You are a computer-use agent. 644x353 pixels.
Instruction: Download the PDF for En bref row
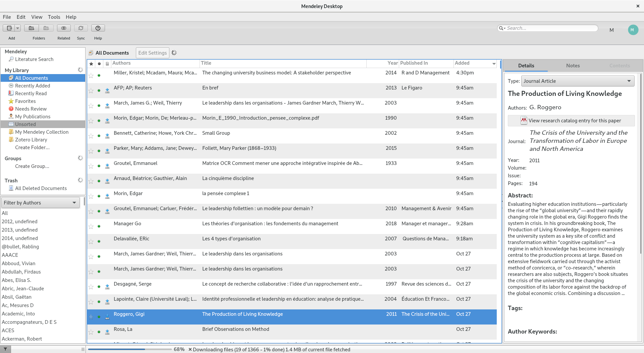[107, 91]
